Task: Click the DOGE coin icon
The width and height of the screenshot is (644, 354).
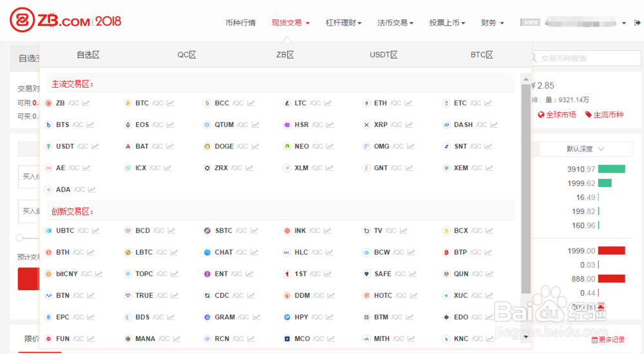Action: pos(207,146)
